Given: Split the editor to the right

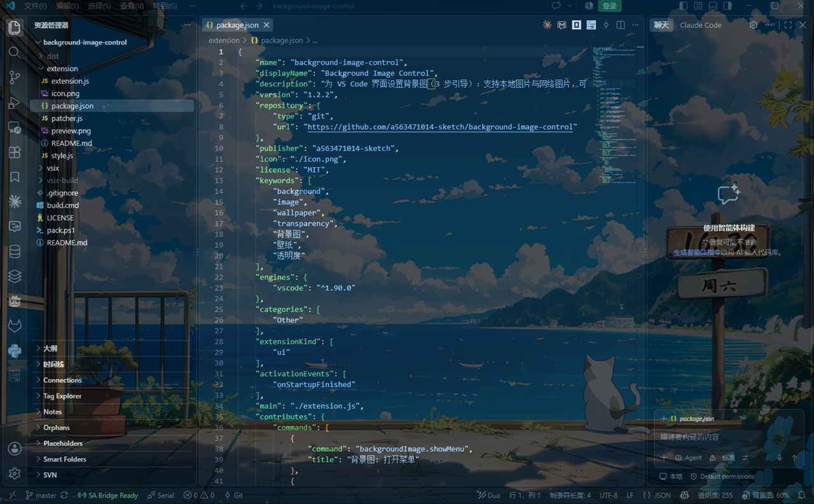Looking at the screenshot, I should pos(621,25).
